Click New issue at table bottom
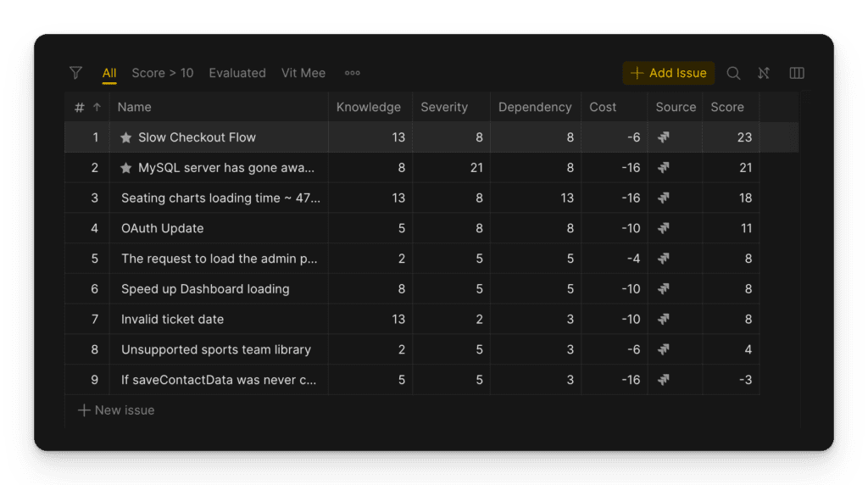Image resolution: width=868 pixels, height=485 pixels. pos(116,410)
